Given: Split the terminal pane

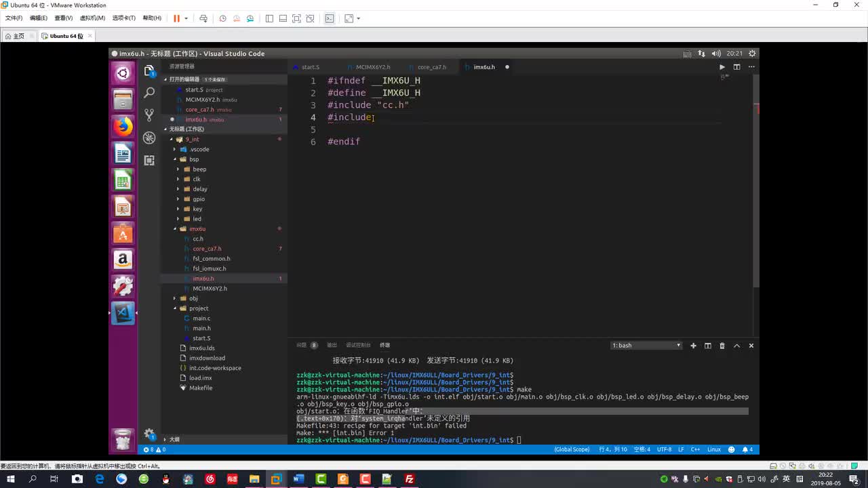Looking at the screenshot, I should (707, 346).
